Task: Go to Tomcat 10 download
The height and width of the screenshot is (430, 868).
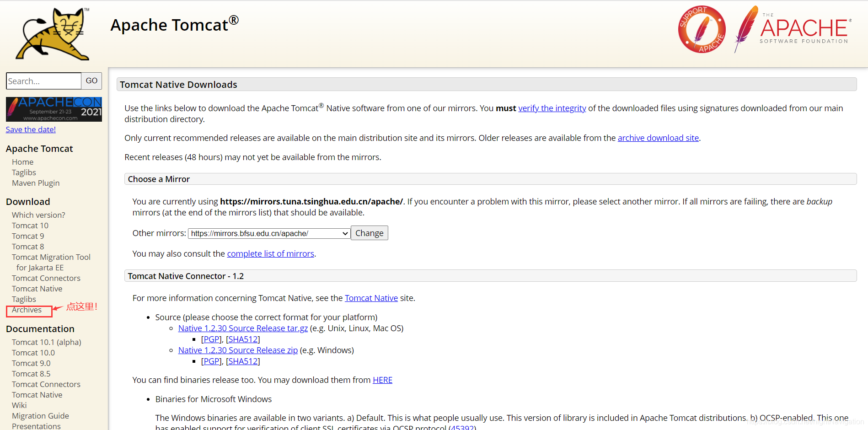Action: [30, 226]
